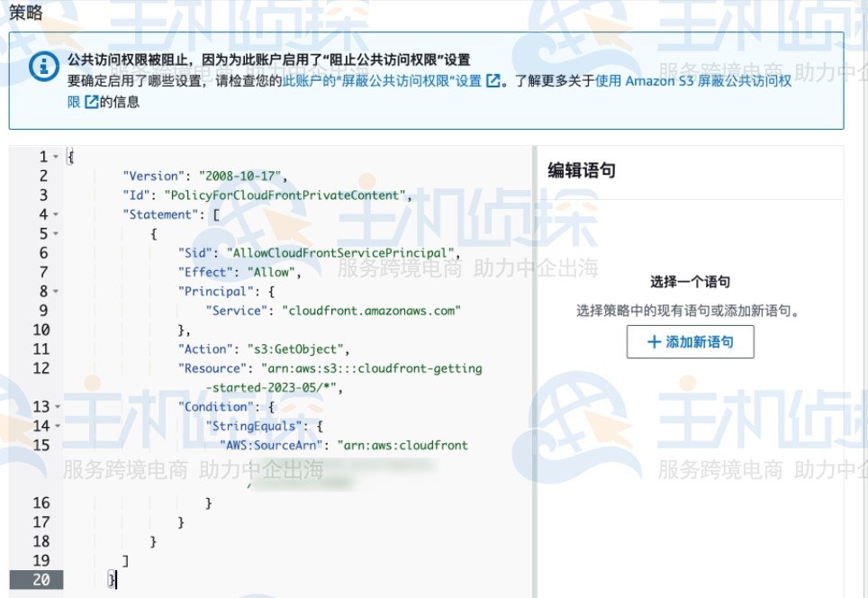
Task: Click the 策略 section title
Action: pyautogui.click(x=25, y=12)
